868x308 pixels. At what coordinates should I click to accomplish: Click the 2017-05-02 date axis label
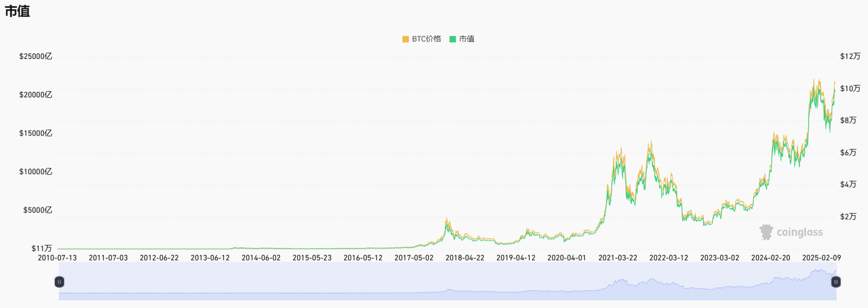tap(414, 258)
